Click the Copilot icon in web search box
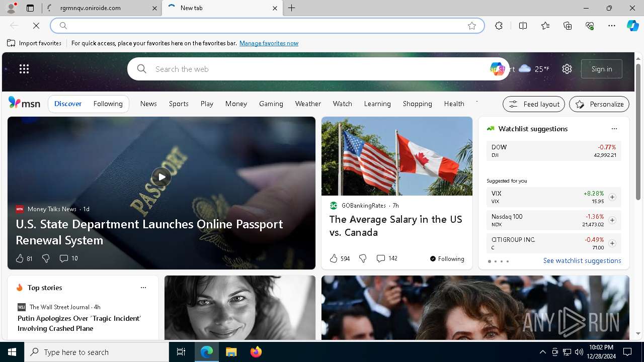 497,69
